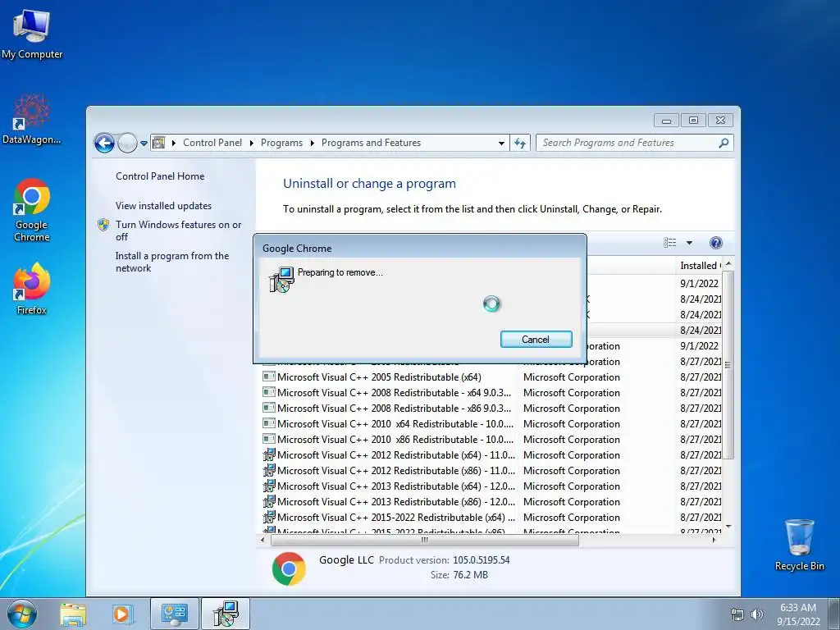Open the DataWagon desktop shortcut
This screenshot has height=630, width=840.
point(32,119)
